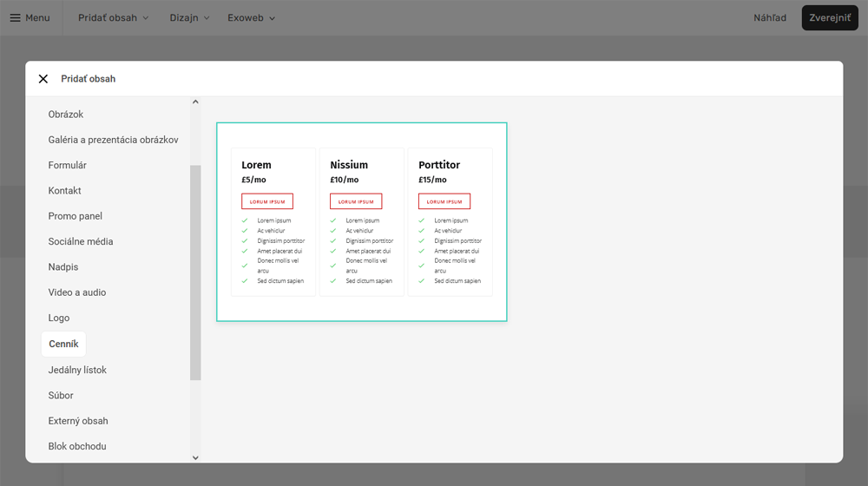Image resolution: width=868 pixels, height=486 pixels.
Task: Select the Formulár category
Action: coord(68,165)
